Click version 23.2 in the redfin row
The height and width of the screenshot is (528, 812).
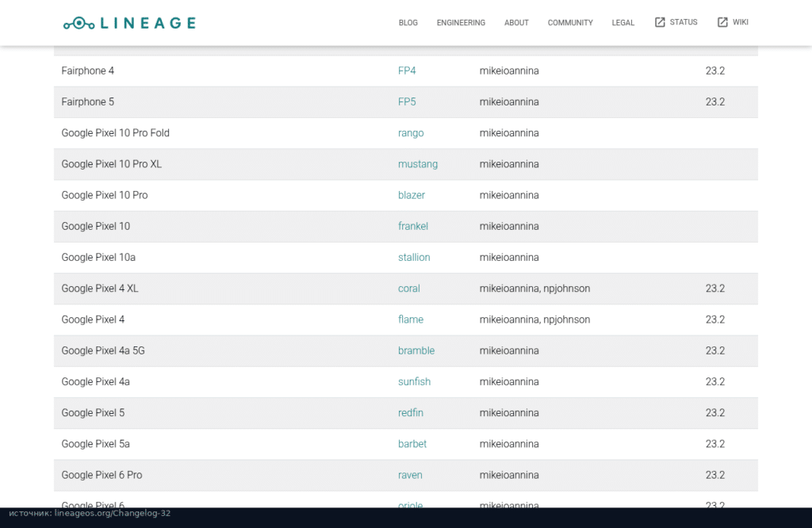click(x=715, y=412)
